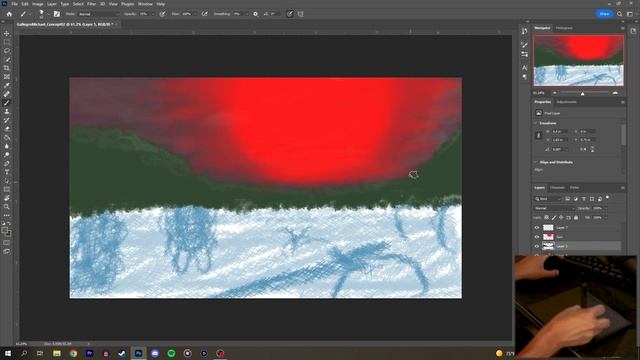Select the Lasso tool
This screenshot has width=640, height=360.
7,51
